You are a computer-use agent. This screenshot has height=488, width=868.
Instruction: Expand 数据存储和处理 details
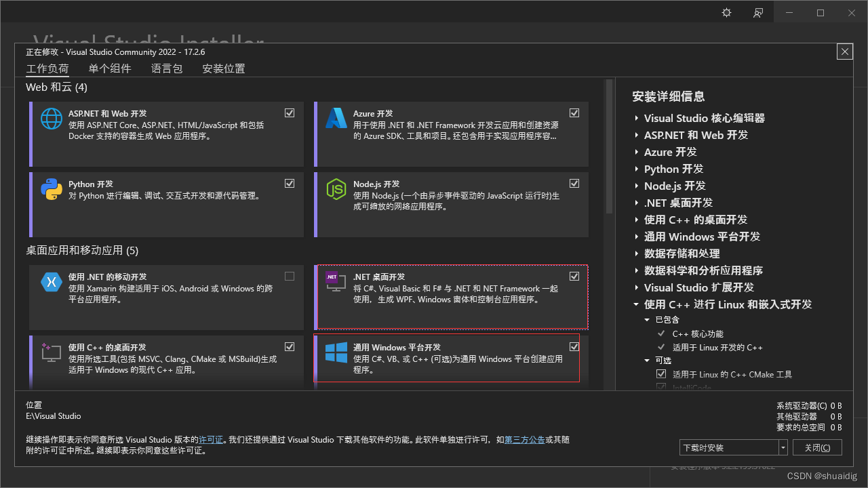637,253
